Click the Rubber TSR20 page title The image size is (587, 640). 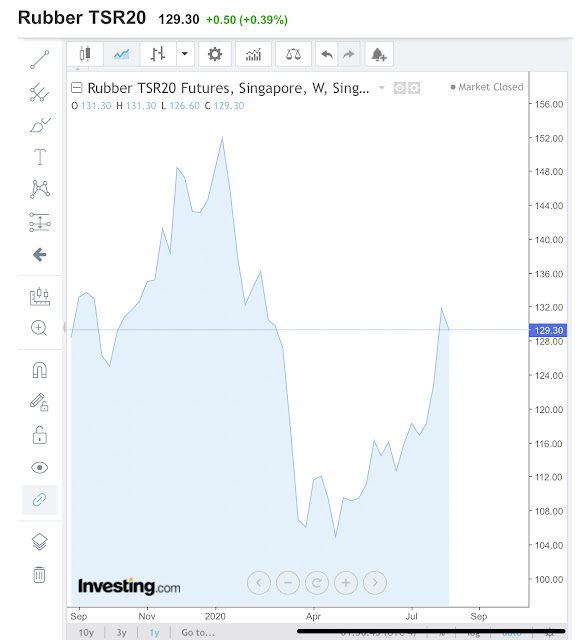coord(82,18)
